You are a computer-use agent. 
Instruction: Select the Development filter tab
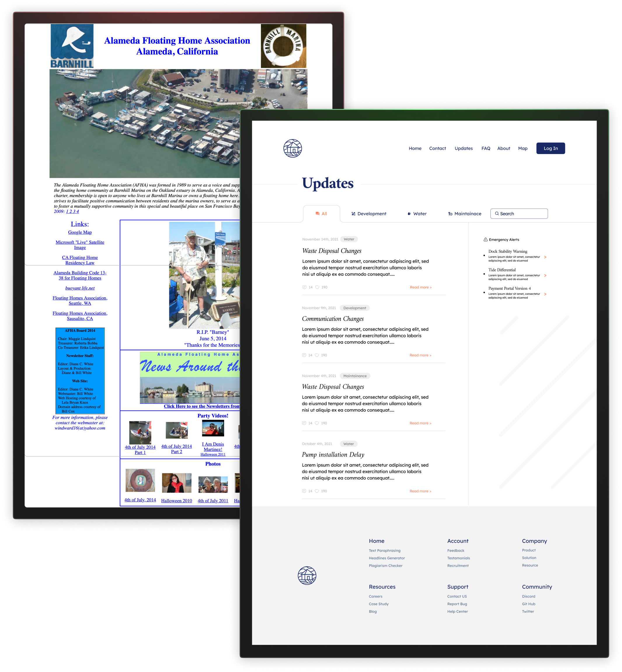coord(369,214)
